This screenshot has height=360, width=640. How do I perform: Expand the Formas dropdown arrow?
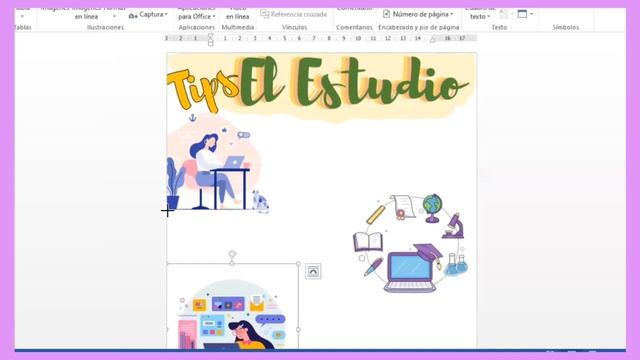tap(114, 16)
